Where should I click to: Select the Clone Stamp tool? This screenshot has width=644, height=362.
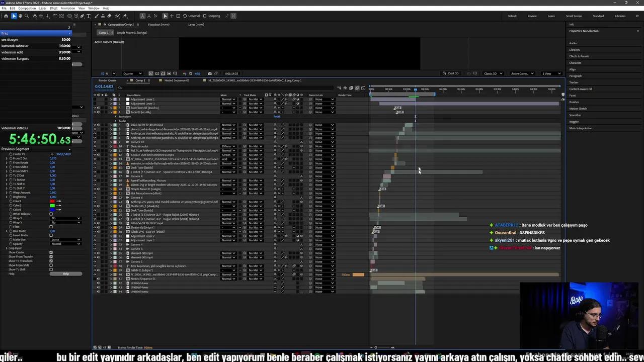[103, 16]
